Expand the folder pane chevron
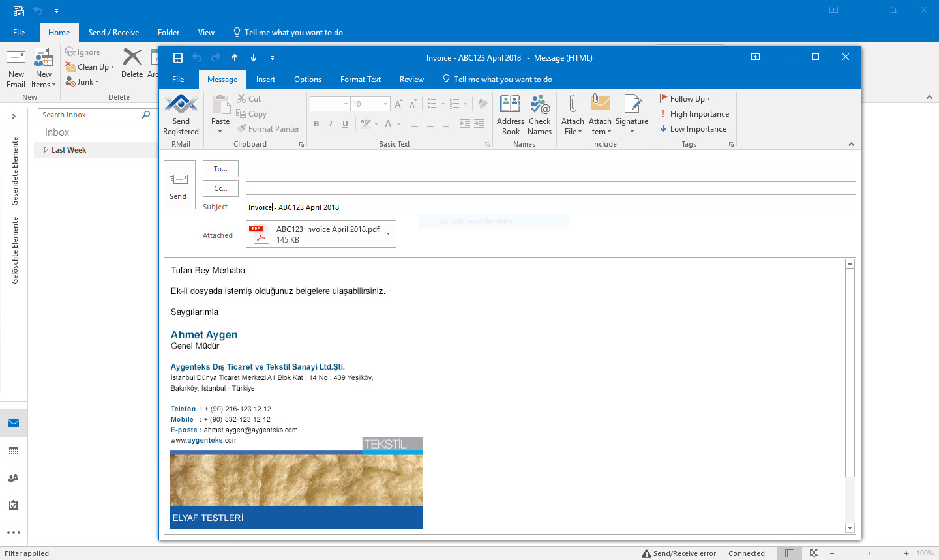 point(14,117)
